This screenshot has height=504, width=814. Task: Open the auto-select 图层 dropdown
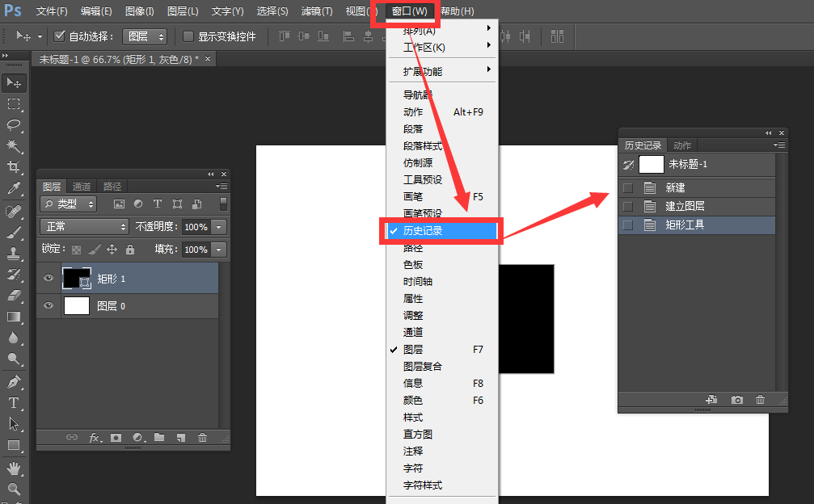[x=145, y=36]
